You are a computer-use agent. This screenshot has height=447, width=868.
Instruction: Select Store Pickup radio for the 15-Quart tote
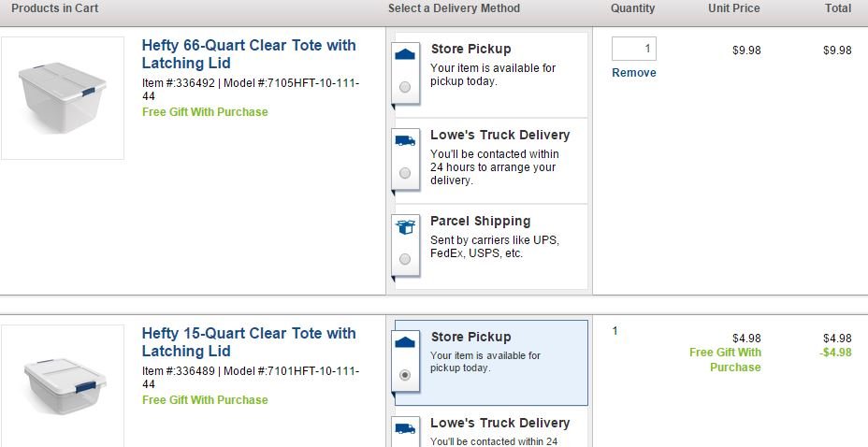click(x=405, y=375)
